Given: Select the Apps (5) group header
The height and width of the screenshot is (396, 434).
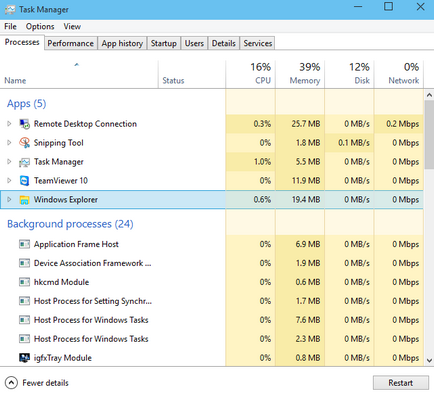Looking at the screenshot, I should (27, 104).
